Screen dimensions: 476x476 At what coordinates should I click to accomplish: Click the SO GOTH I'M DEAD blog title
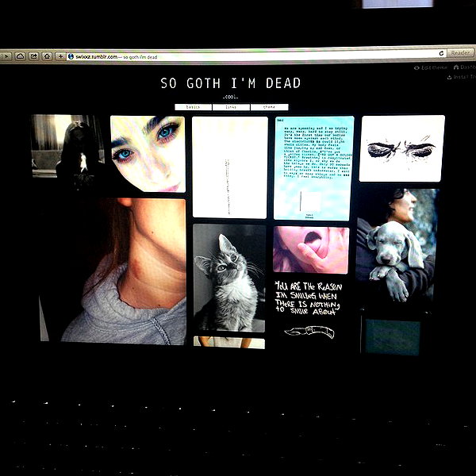click(230, 83)
